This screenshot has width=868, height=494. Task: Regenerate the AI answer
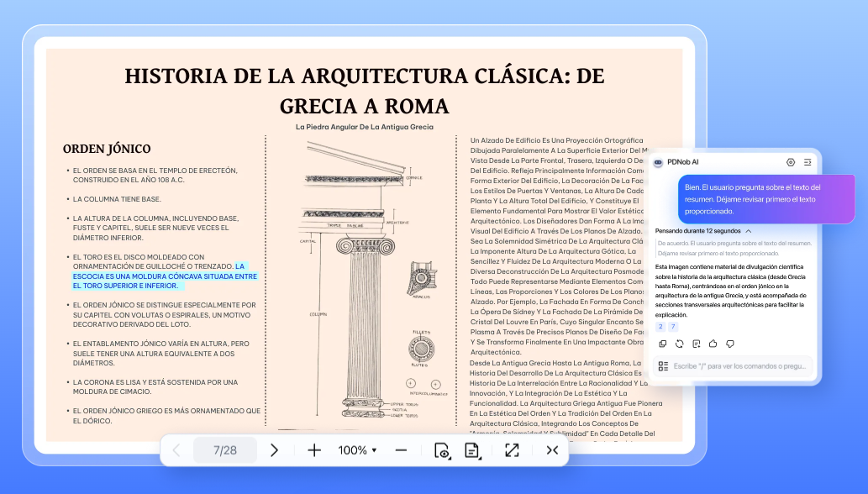point(681,344)
